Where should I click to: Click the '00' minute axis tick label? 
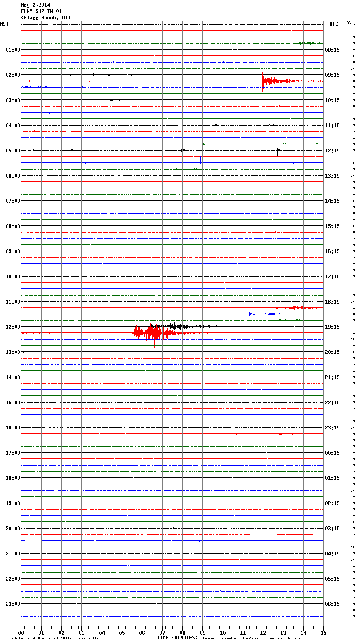click(x=21, y=633)
